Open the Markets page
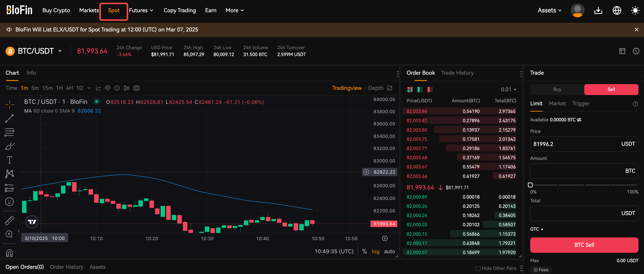Viewport: 644px width, 274px height. point(89,10)
